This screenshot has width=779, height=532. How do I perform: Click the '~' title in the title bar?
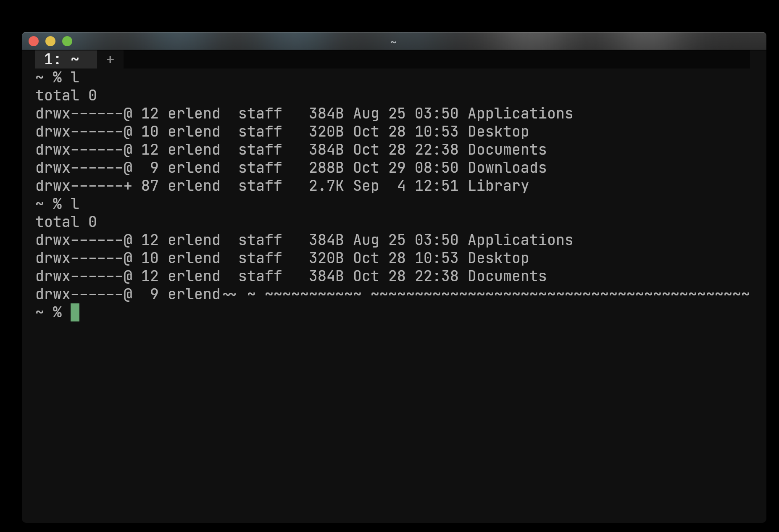(393, 42)
